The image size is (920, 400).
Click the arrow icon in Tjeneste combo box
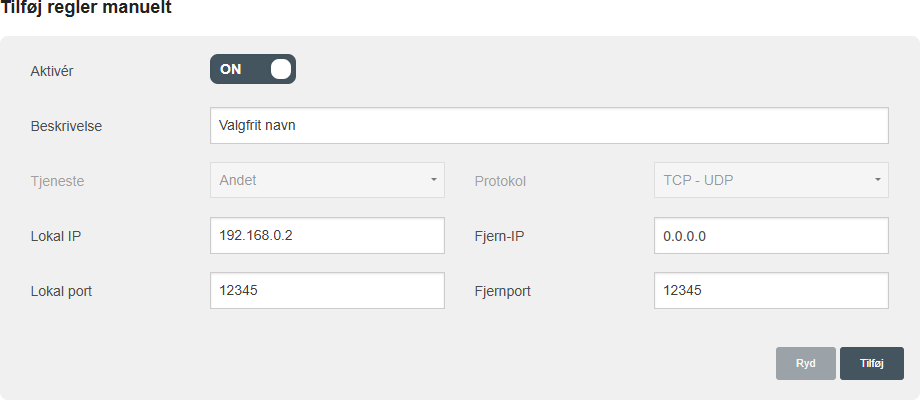pyautogui.click(x=434, y=180)
